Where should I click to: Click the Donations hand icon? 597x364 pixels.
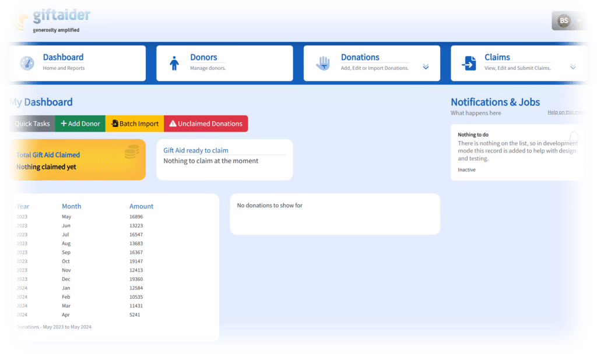[x=323, y=61]
